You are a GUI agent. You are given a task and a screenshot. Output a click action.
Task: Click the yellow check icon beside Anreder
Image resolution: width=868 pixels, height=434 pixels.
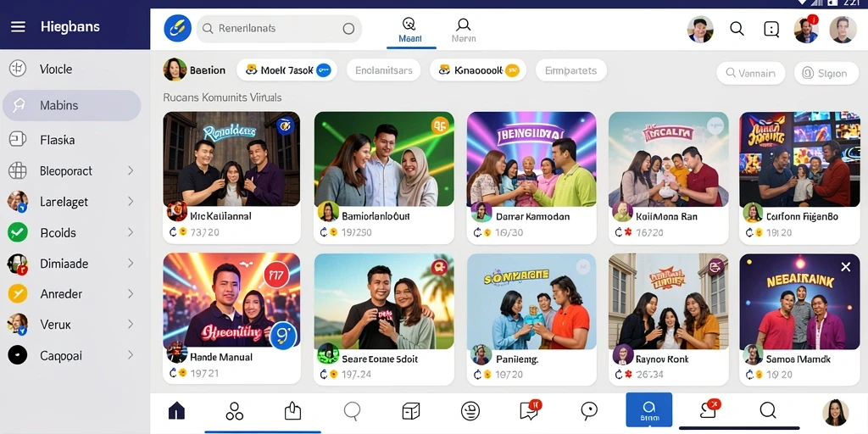pyautogui.click(x=18, y=293)
